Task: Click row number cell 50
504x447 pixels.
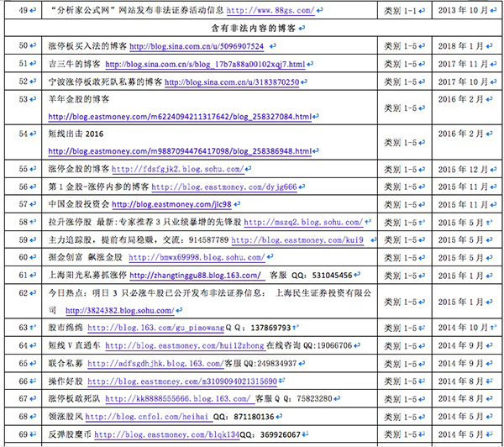Action: tap(24, 45)
